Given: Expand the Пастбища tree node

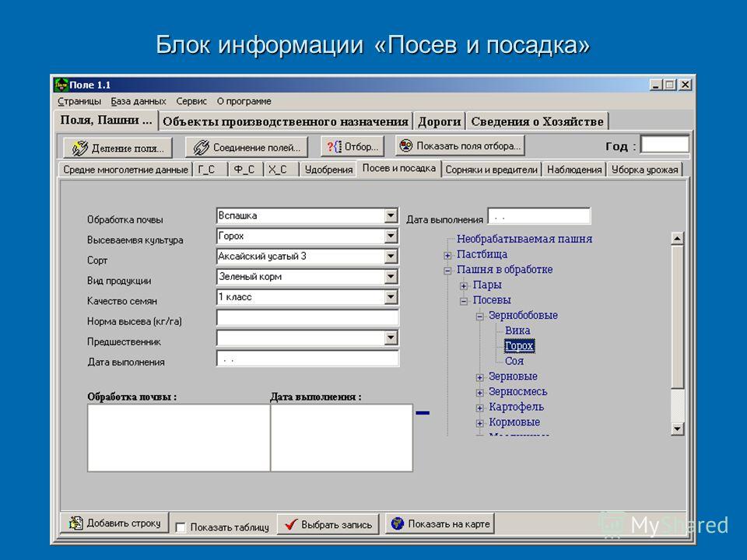Looking at the screenshot, I should [x=447, y=256].
